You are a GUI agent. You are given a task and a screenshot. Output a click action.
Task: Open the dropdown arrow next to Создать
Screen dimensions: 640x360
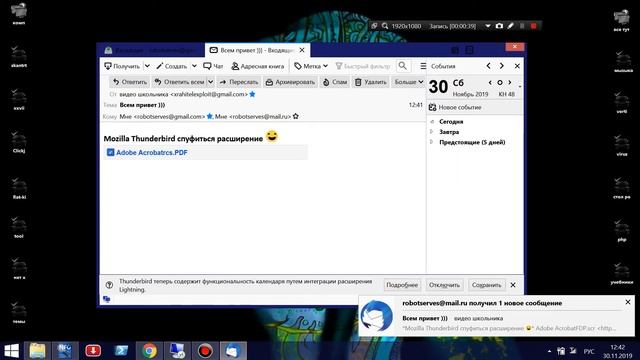pos(194,66)
